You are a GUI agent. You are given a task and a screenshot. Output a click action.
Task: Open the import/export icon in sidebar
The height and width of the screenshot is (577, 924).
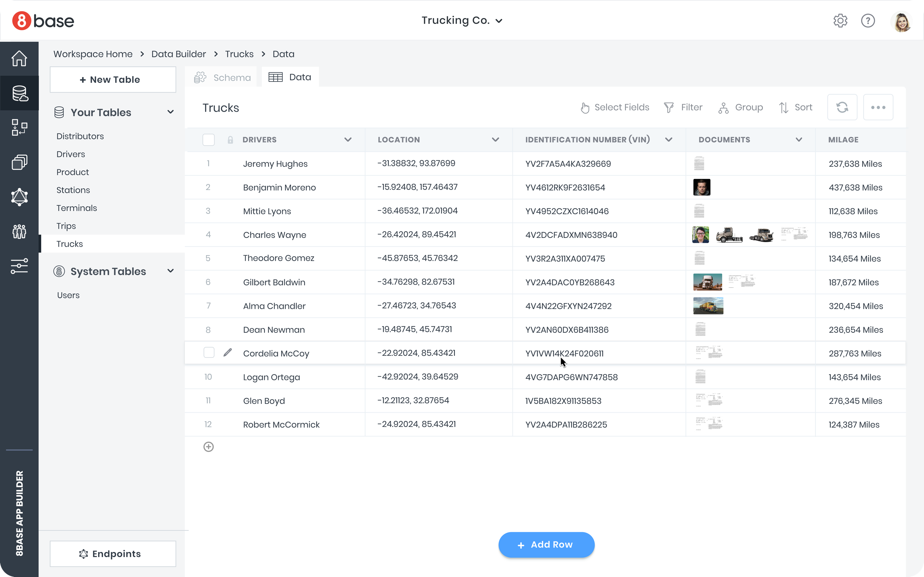19,128
